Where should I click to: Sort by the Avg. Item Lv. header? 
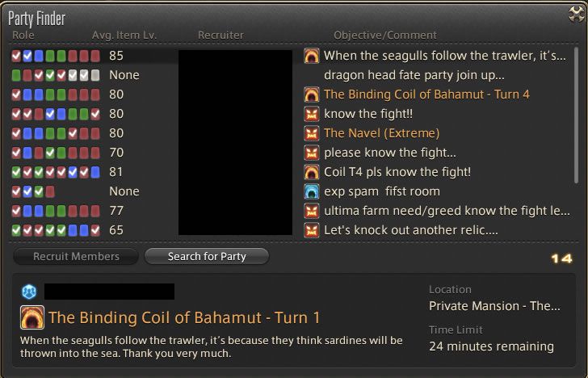(124, 35)
